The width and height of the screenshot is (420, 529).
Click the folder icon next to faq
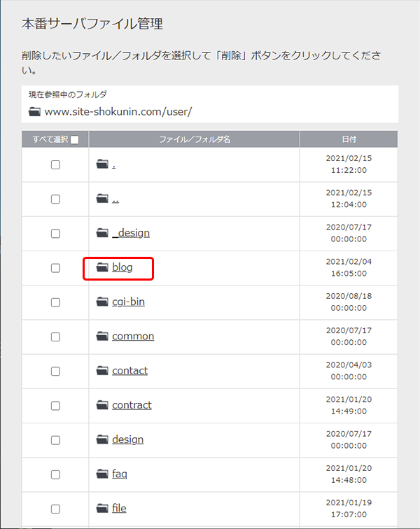click(102, 474)
